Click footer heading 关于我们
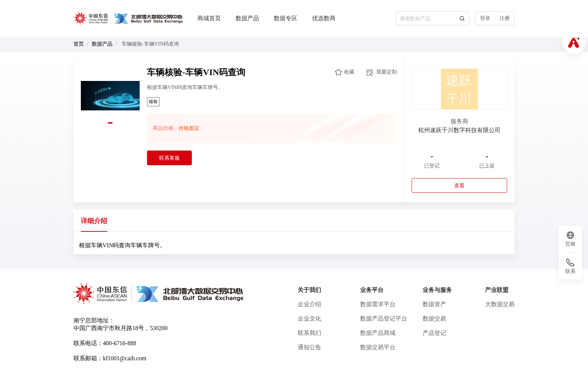Viewport: 588px width, 368px height. [x=309, y=290]
